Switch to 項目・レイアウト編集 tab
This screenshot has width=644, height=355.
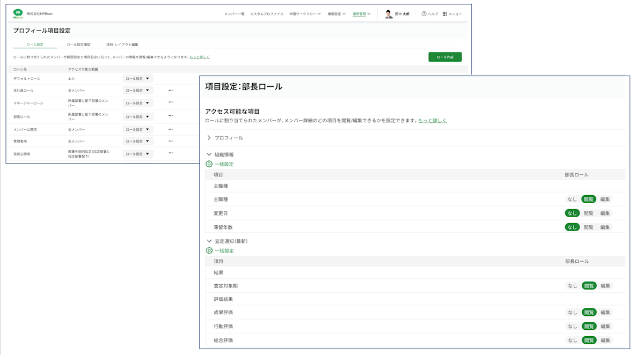[122, 45]
